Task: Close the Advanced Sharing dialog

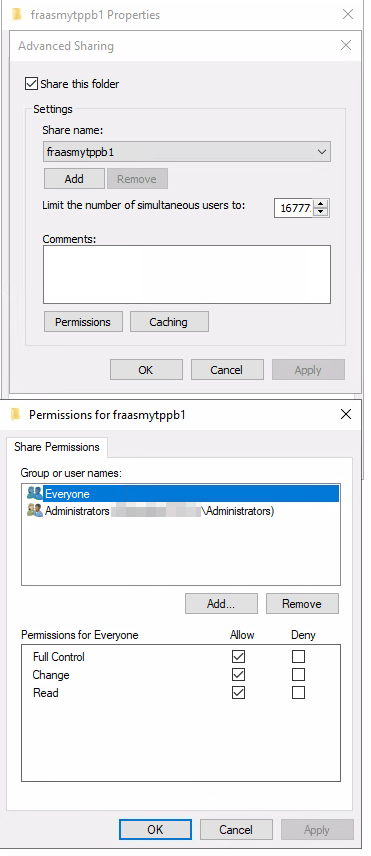Action: coord(346,45)
